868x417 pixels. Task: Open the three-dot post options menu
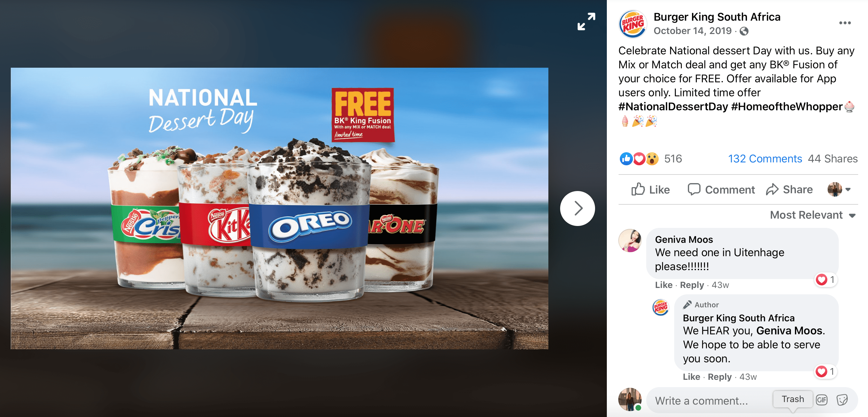[844, 23]
